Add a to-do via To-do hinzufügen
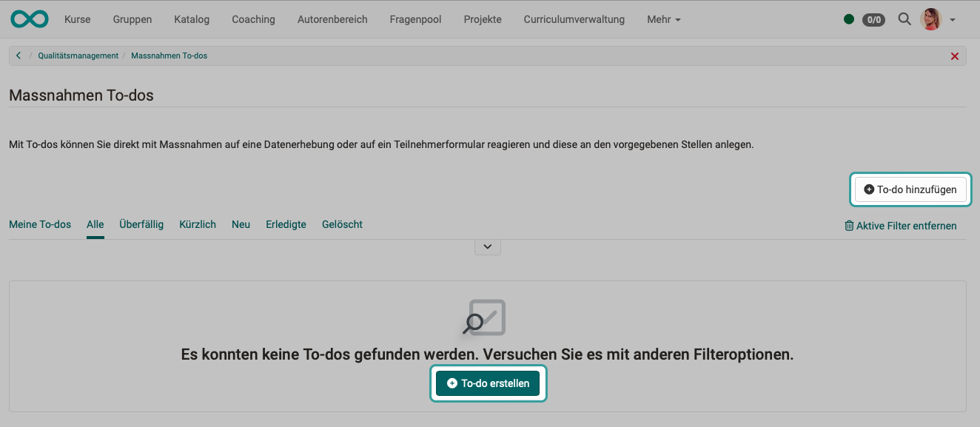 [910, 189]
